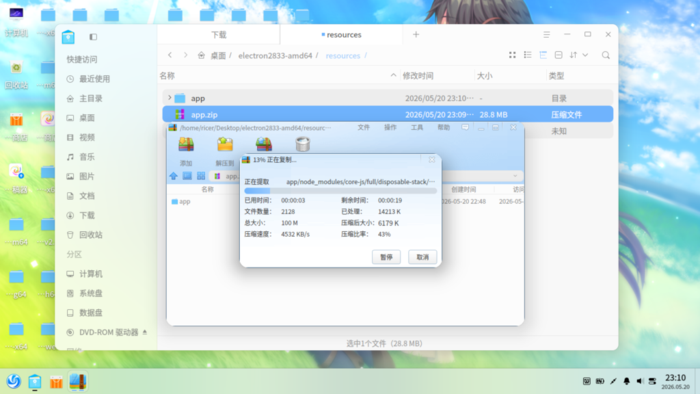700x394 pixels.
Task: Click archiver app icon in taskbar
Action: [x=78, y=382]
